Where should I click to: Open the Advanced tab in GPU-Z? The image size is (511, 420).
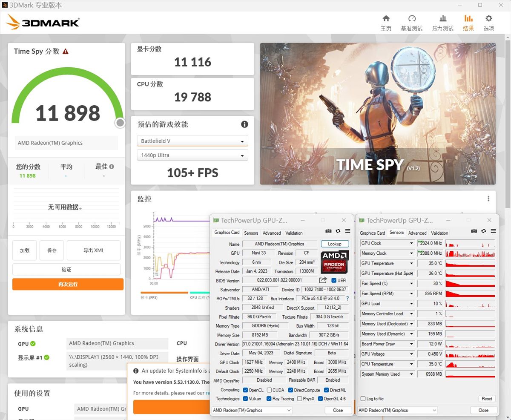click(x=272, y=233)
